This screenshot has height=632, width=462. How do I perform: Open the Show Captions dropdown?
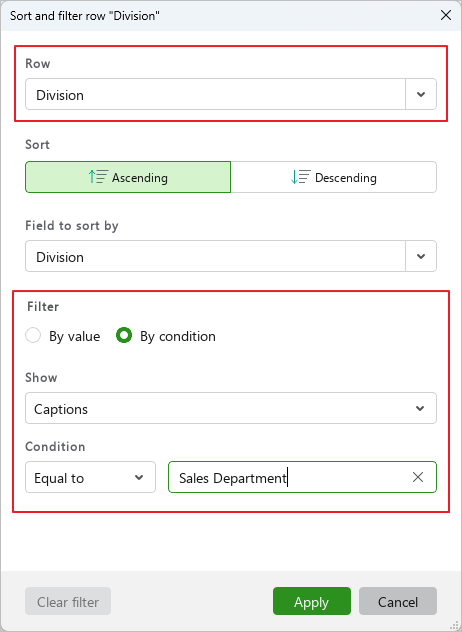tap(231, 408)
